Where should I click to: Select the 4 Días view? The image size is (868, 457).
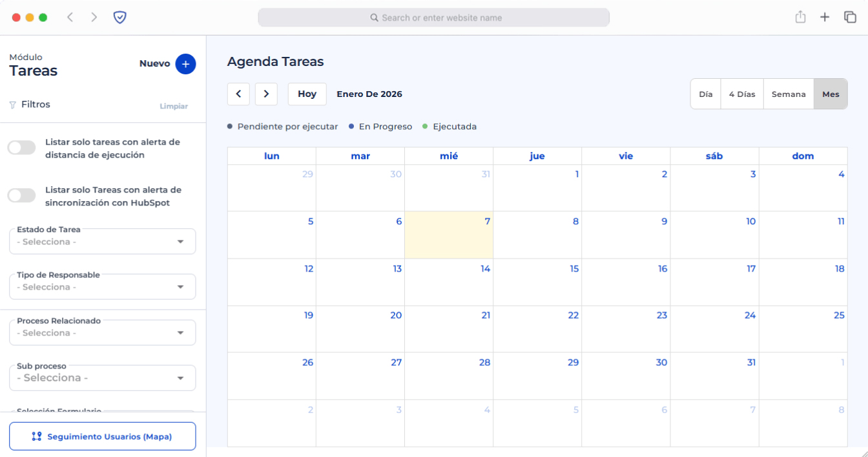pos(742,94)
